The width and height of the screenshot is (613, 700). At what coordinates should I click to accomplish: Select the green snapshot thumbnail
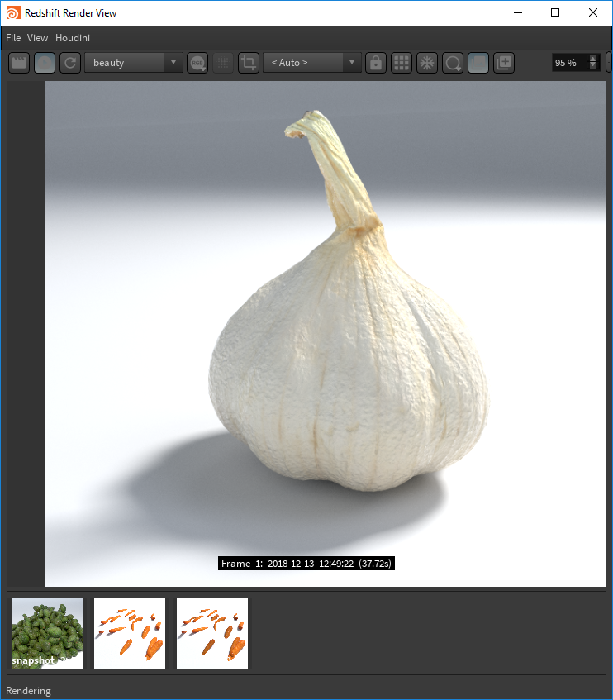[47, 633]
